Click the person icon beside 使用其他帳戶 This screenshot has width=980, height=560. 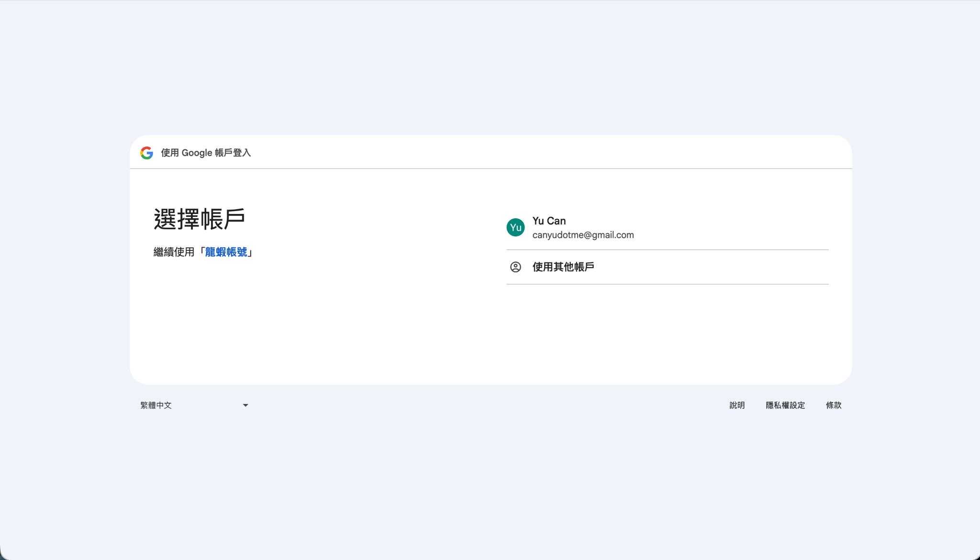click(515, 267)
